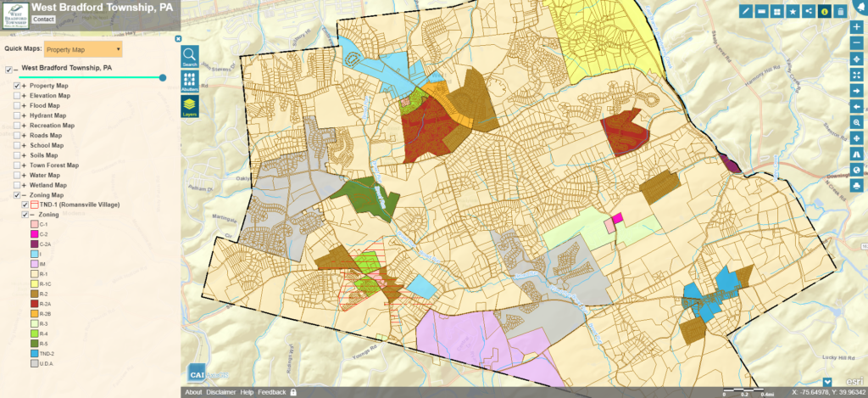Click the TND-2 blue legend swatch
868x398 pixels.
(x=34, y=354)
